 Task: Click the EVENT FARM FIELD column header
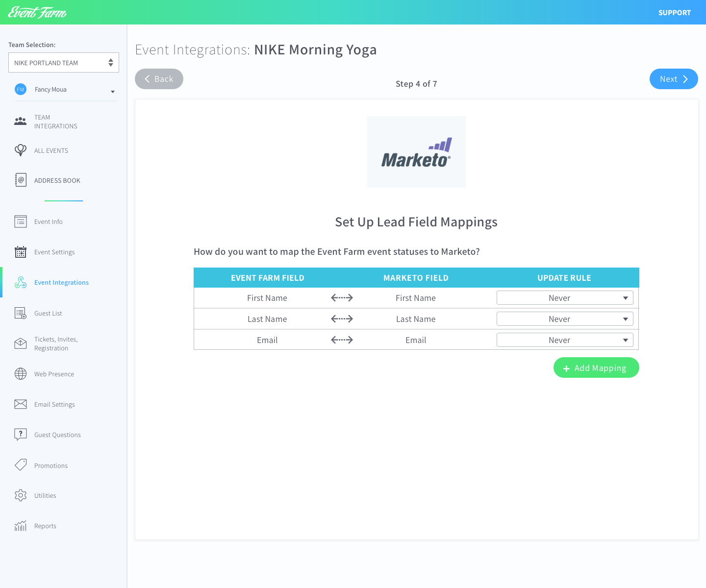(268, 278)
